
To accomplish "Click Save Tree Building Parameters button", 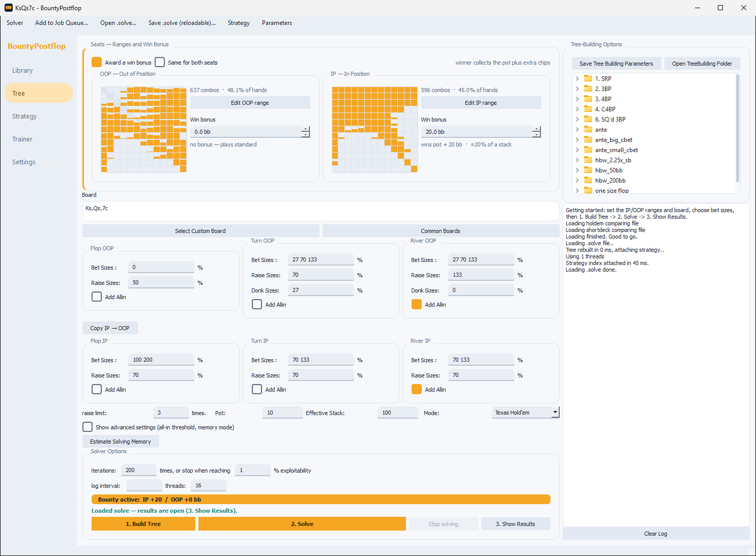I will point(616,64).
